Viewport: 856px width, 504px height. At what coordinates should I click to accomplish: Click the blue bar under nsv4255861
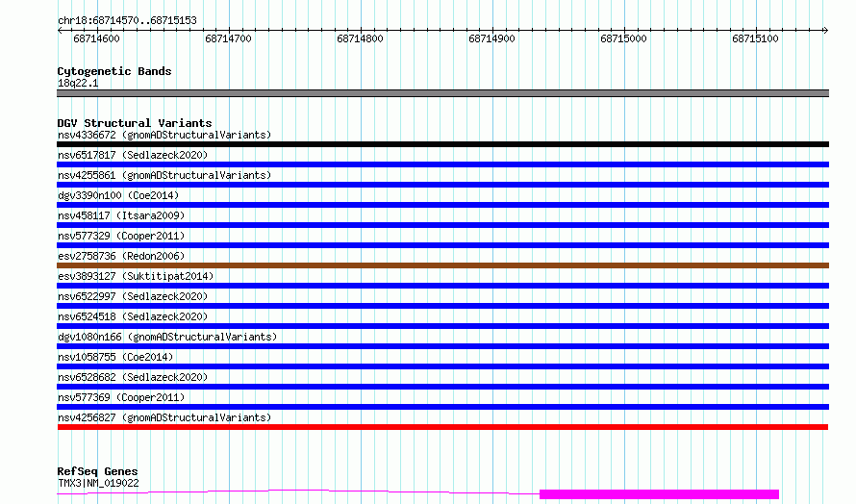(x=442, y=185)
